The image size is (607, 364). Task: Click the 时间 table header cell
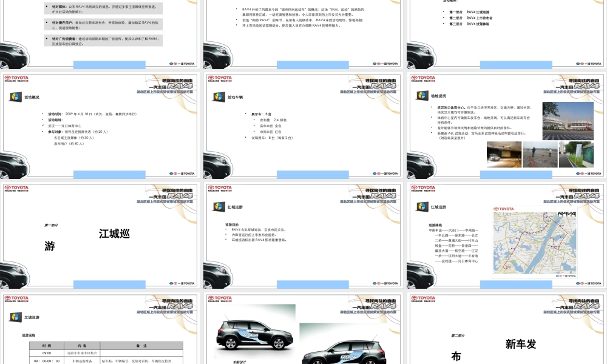pos(47,345)
